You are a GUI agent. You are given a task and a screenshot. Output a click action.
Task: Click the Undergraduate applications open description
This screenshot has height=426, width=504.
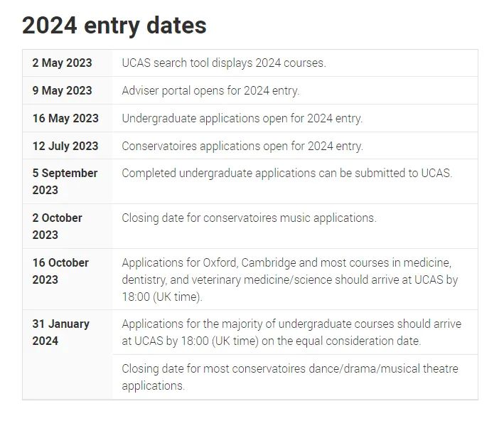(242, 118)
